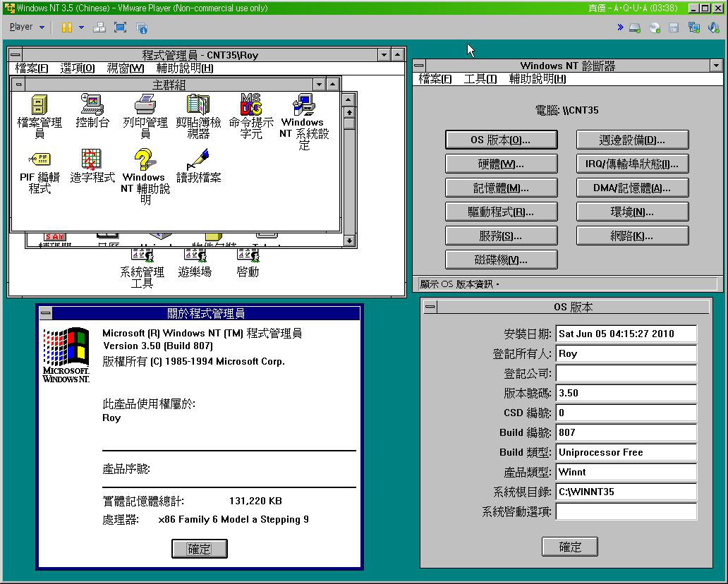Viewport: 728px width, 584px height.
Task: Click the VMware network adapter icon
Action: 694,28
